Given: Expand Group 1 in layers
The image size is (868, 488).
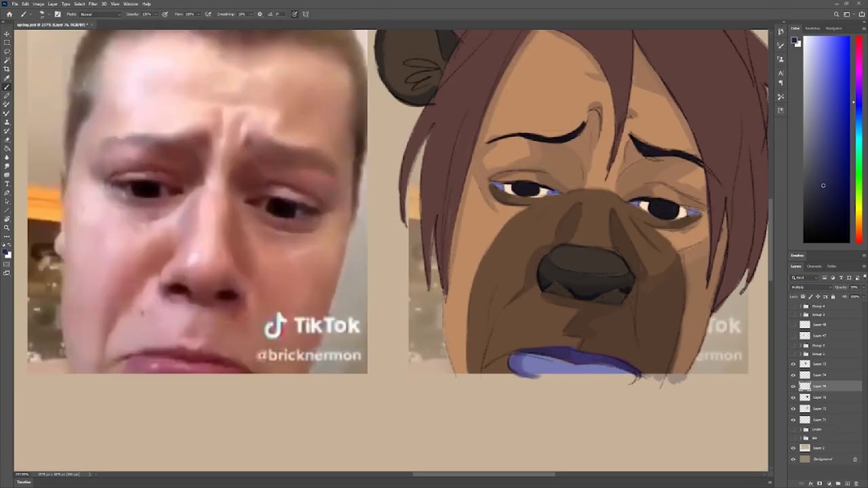Looking at the screenshot, I should pyautogui.click(x=801, y=354).
